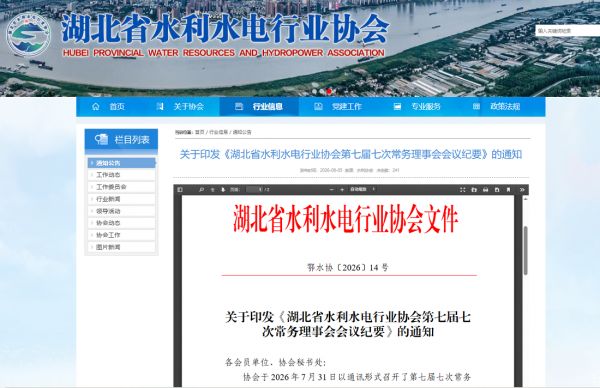
Task: Go to 政策法规 section
Action: pyautogui.click(x=497, y=106)
